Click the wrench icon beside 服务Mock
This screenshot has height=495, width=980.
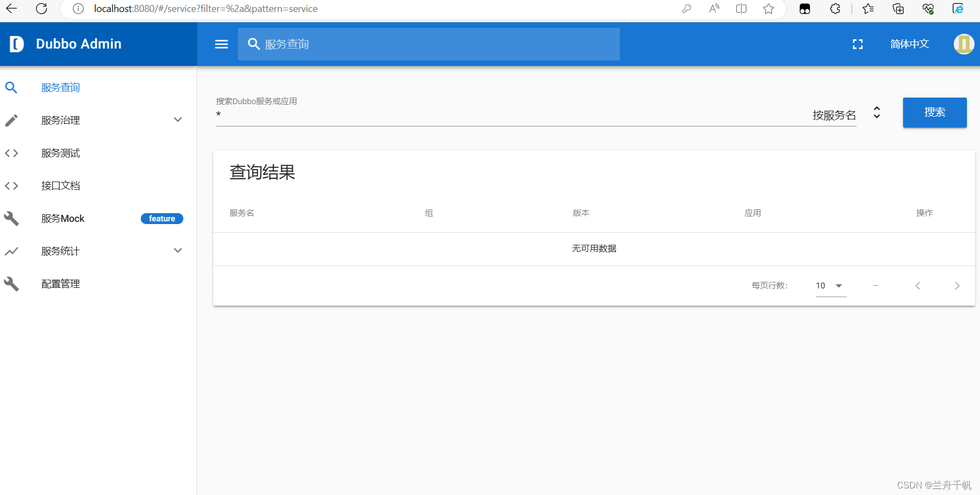point(11,219)
